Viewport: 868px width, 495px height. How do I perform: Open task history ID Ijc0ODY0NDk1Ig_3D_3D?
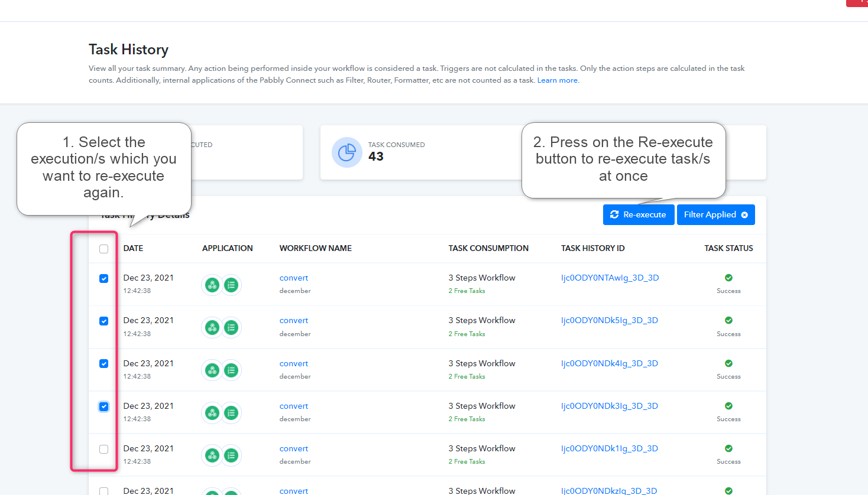[610, 448]
